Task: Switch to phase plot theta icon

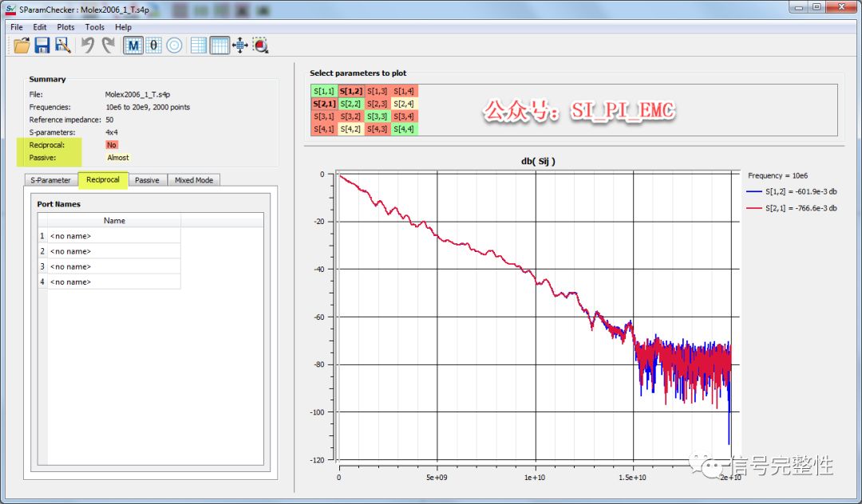Action: tap(154, 45)
